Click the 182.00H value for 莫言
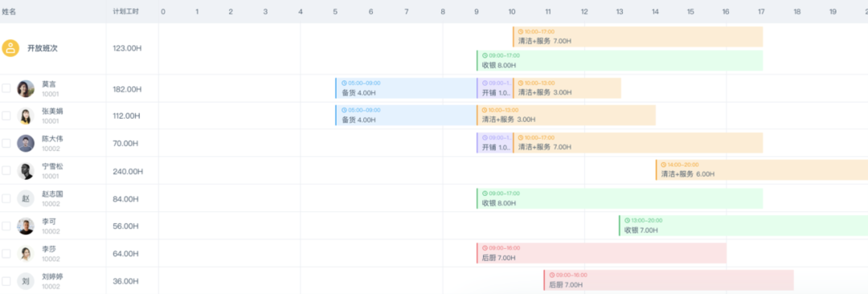Viewport: 868px width, 294px height. point(127,88)
